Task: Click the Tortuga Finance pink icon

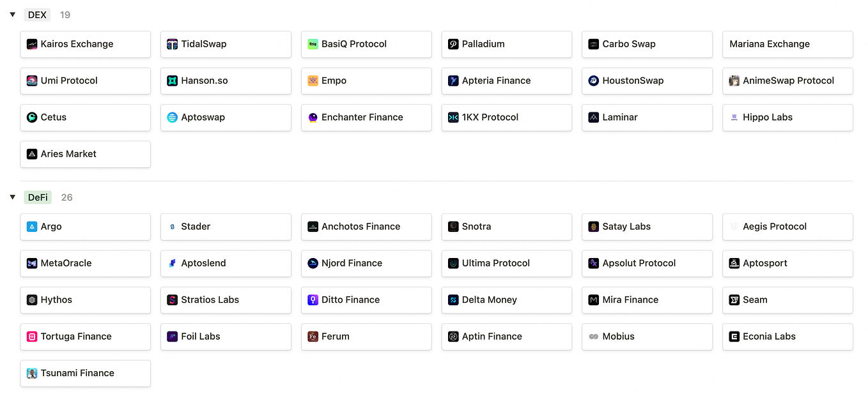Action: tap(33, 337)
